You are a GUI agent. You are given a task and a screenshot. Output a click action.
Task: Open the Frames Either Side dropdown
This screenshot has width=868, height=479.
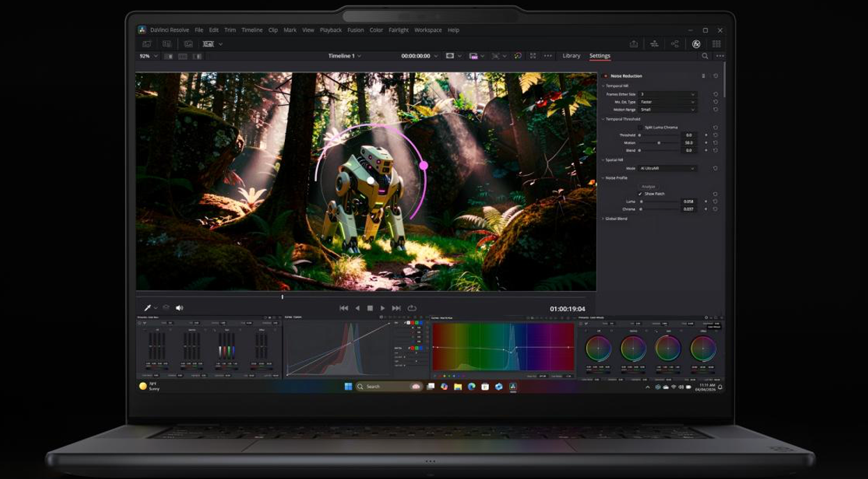667,94
